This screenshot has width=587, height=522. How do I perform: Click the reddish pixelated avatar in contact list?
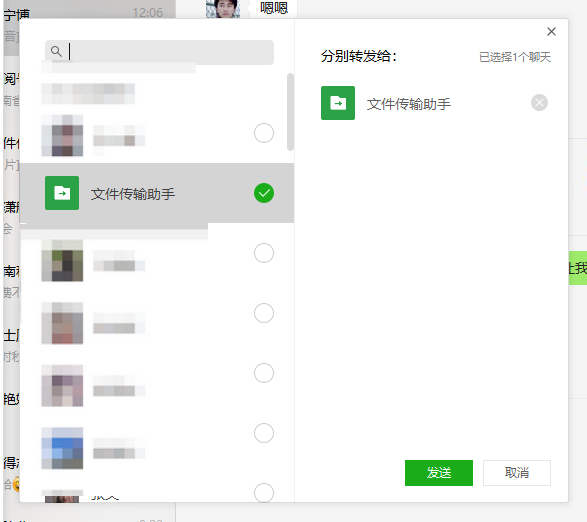point(62,323)
